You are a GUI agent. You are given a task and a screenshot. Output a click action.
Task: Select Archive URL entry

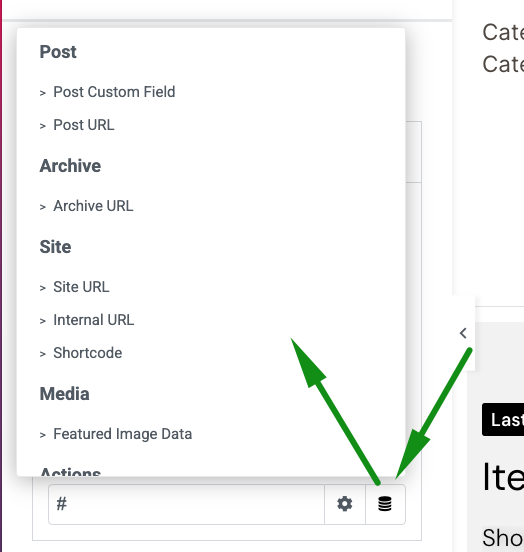(93, 206)
